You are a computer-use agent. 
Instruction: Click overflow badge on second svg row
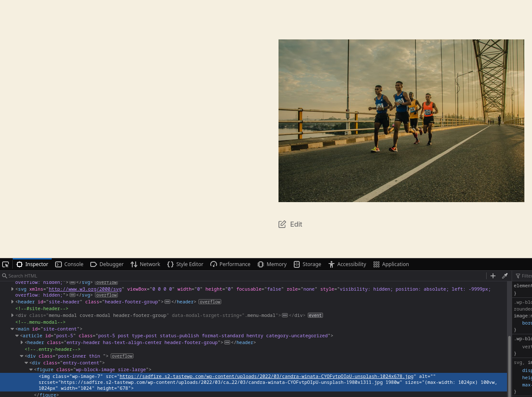pos(106,295)
